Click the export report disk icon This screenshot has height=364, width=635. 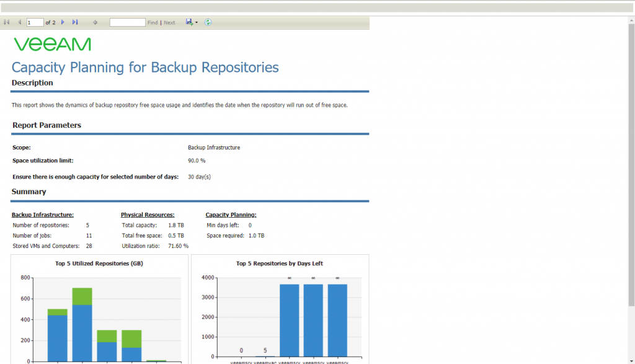[189, 22]
